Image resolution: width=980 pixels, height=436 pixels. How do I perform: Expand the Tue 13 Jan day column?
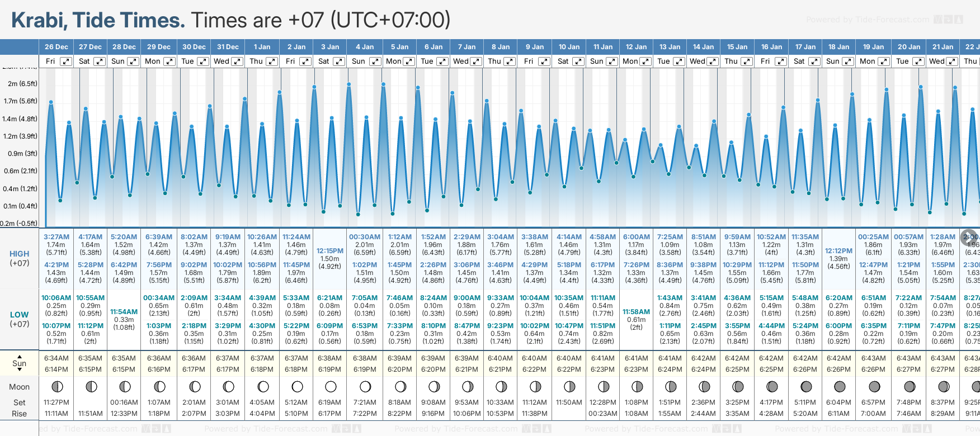click(x=679, y=61)
